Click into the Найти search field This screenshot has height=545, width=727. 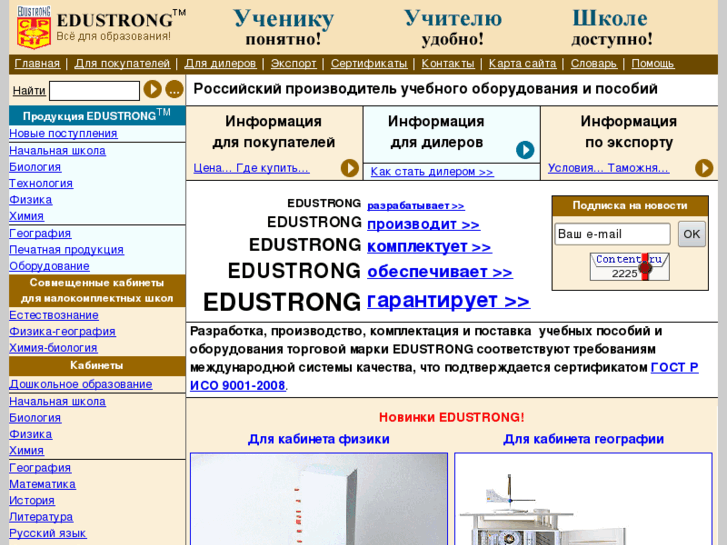[x=95, y=90]
